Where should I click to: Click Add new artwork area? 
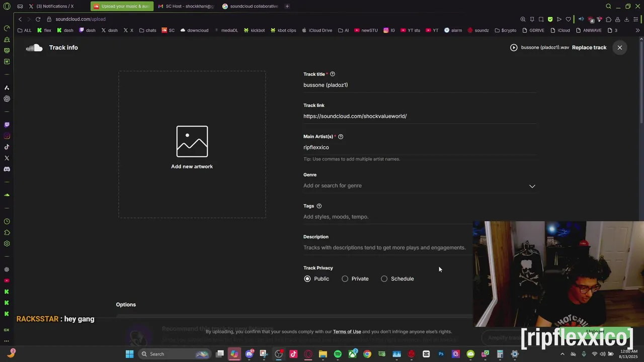tap(192, 145)
